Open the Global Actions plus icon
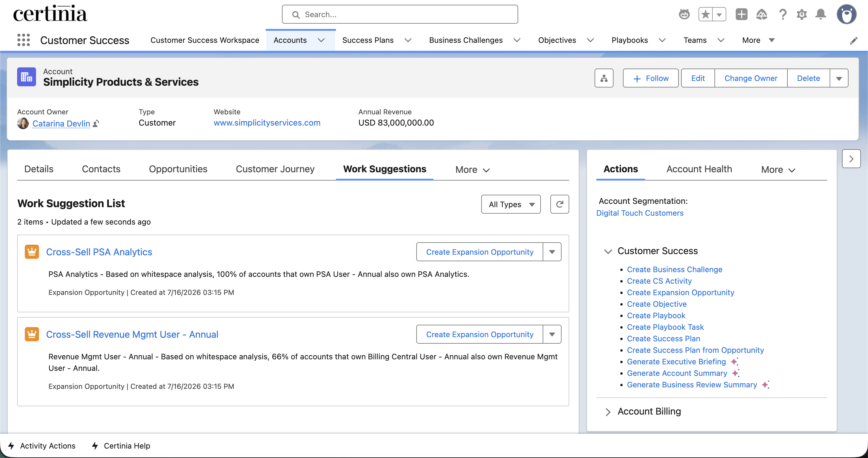Viewport: 868px width, 458px height. (742, 14)
